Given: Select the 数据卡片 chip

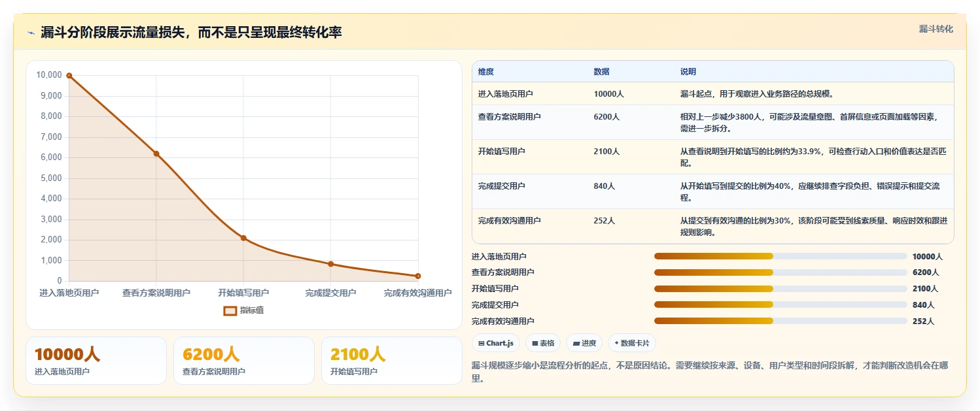Looking at the screenshot, I should tap(631, 343).
